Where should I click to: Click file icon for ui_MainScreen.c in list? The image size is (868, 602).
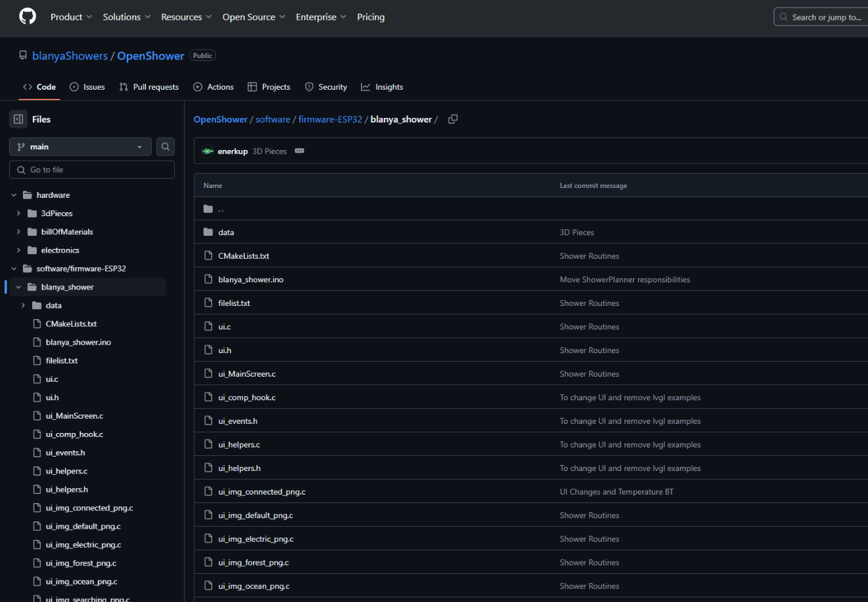click(x=208, y=374)
